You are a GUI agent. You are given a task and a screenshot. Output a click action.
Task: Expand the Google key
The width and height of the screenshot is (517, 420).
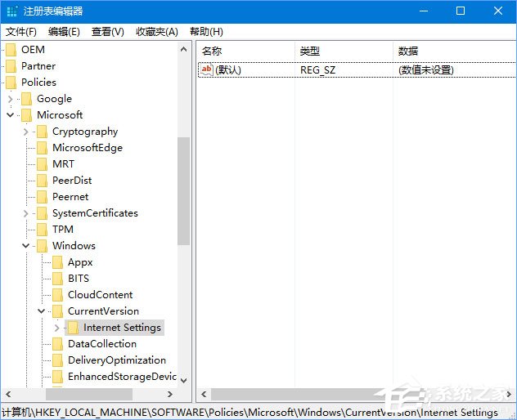10,99
